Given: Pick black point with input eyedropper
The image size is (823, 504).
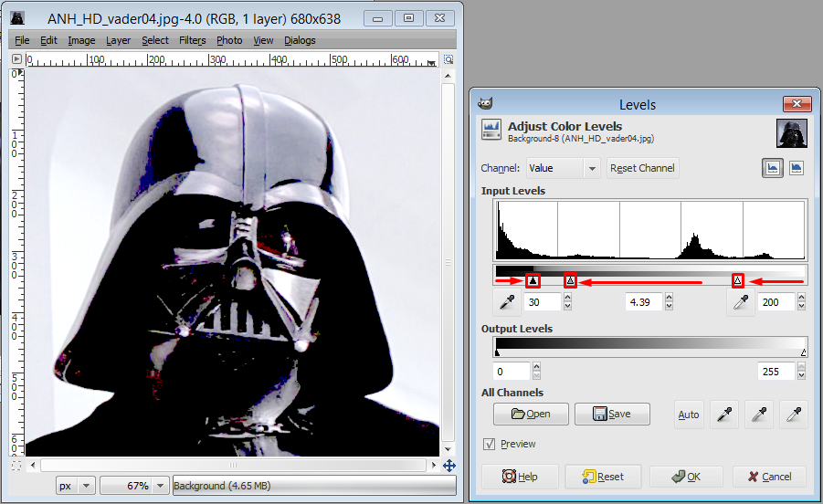Looking at the screenshot, I should 507,302.
